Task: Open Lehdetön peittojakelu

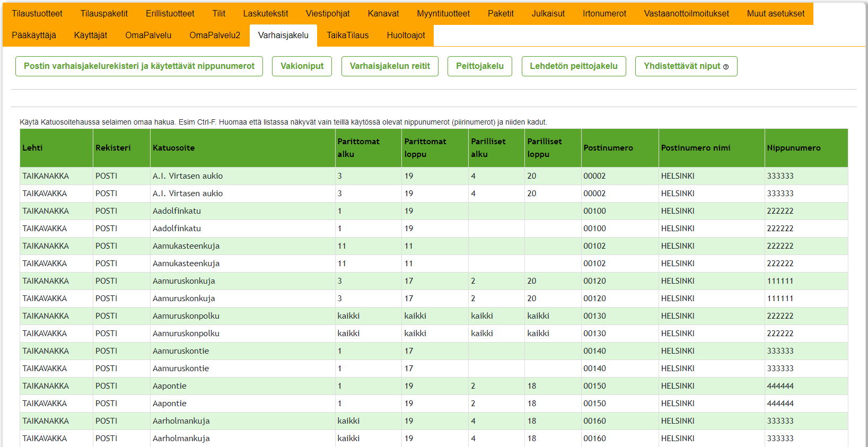Action: point(574,66)
